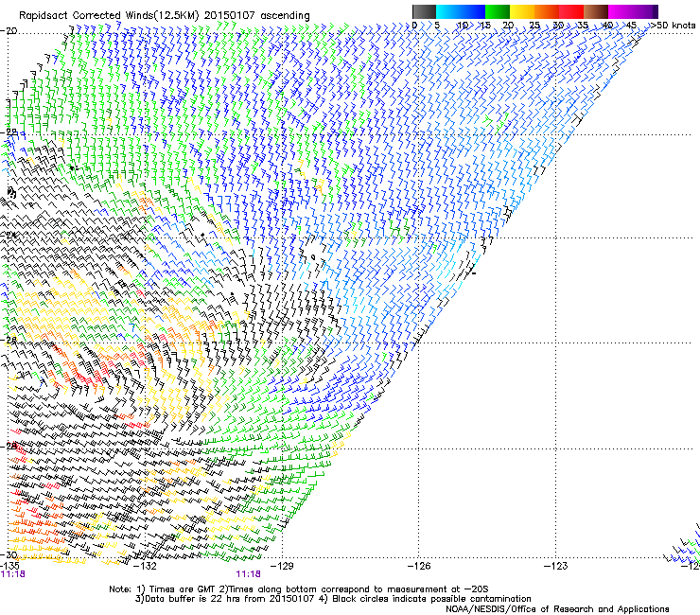Click the '35' legend scale label
This screenshot has width=700, height=615.
[x=583, y=26]
